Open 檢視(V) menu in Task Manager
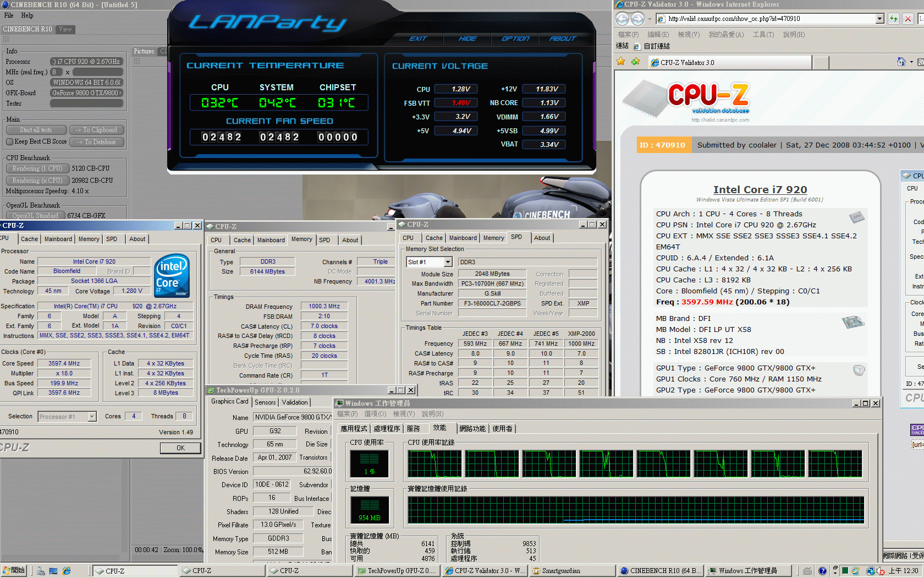This screenshot has height=578, width=924. (404, 414)
